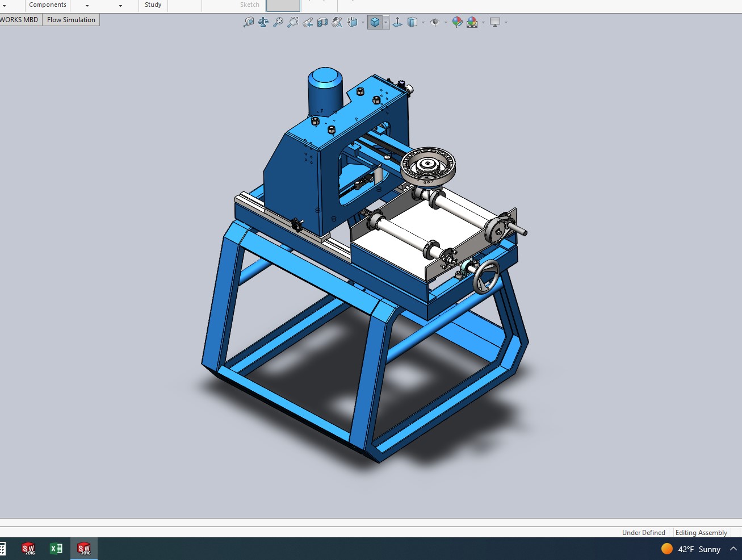Click the Edit Appearance color ball icon
Screen dimensions: 742x560
click(457, 22)
